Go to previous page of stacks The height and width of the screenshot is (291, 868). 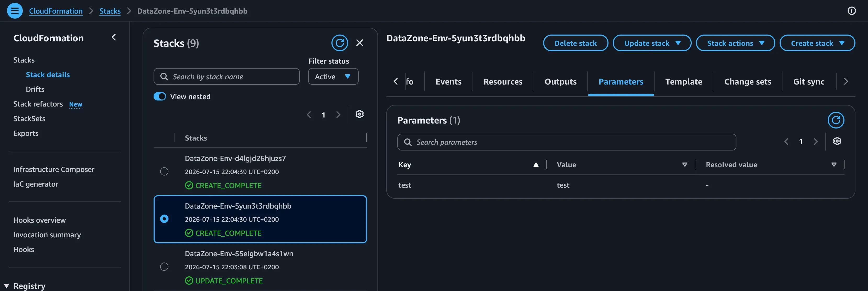coord(309,115)
